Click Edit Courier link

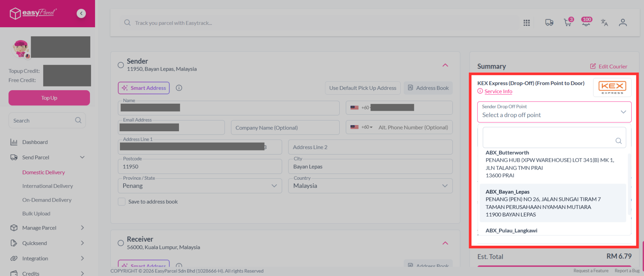pyautogui.click(x=609, y=66)
